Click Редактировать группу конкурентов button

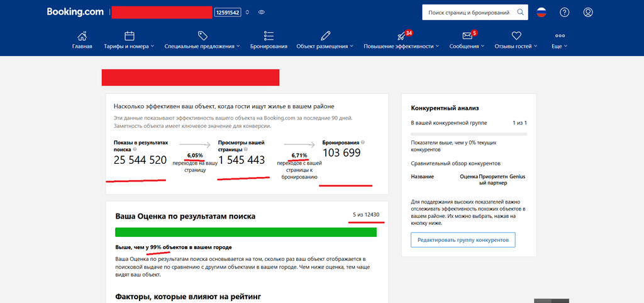[463, 239]
